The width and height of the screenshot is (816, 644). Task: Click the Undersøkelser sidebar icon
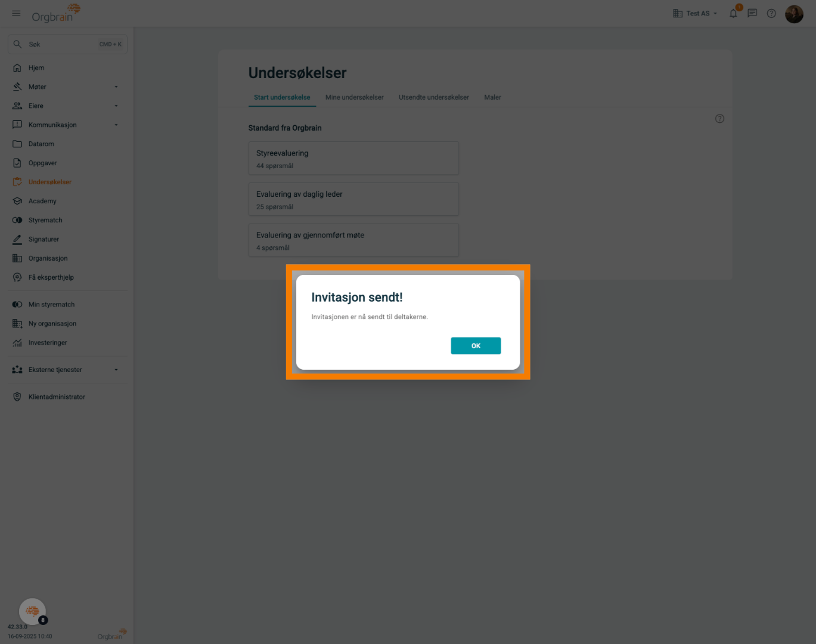coord(17,182)
